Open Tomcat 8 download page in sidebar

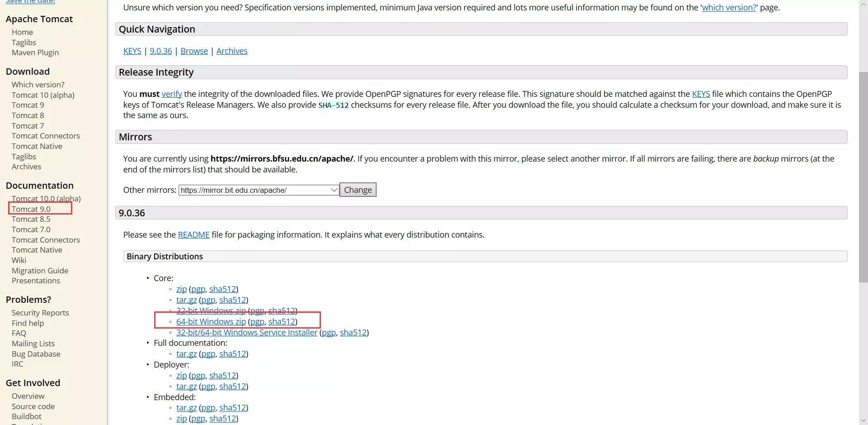coord(28,115)
